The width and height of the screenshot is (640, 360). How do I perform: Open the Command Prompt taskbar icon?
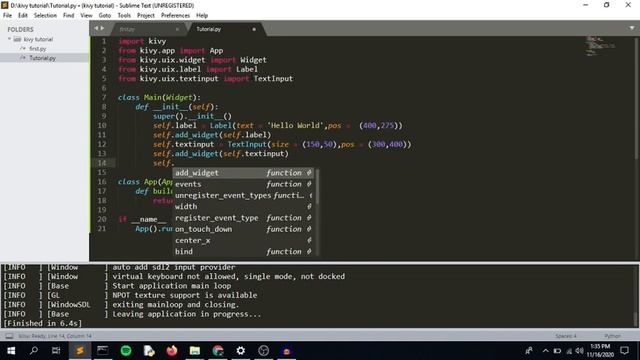click(102, 351)
